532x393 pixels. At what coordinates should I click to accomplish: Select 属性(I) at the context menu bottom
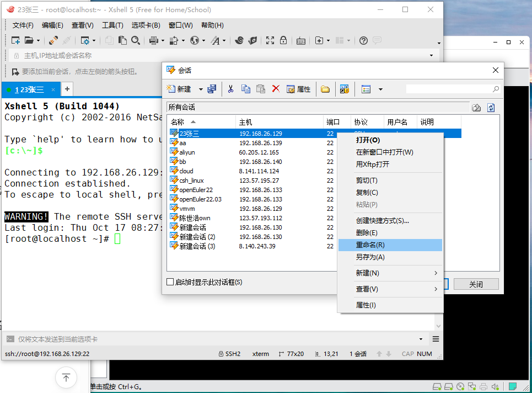390,305
